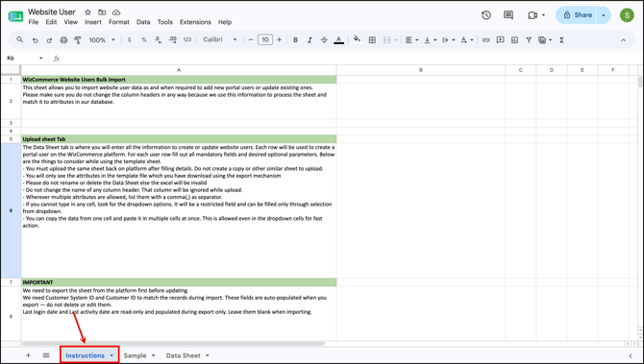This screenshot has height=364, width=644.
Task: Open the Tools menu
Action: 164,22
